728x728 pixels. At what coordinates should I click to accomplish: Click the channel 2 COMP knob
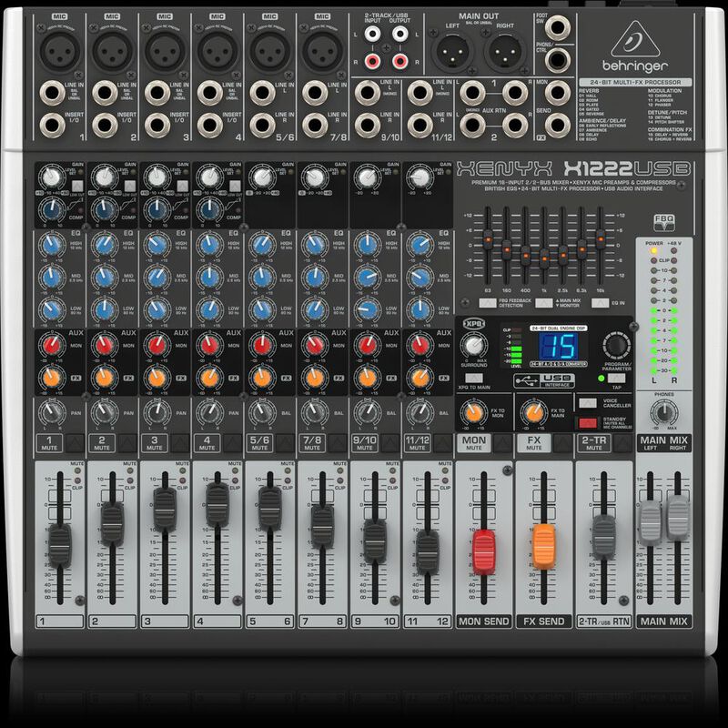pyautogui.click(x=104, y=210)
